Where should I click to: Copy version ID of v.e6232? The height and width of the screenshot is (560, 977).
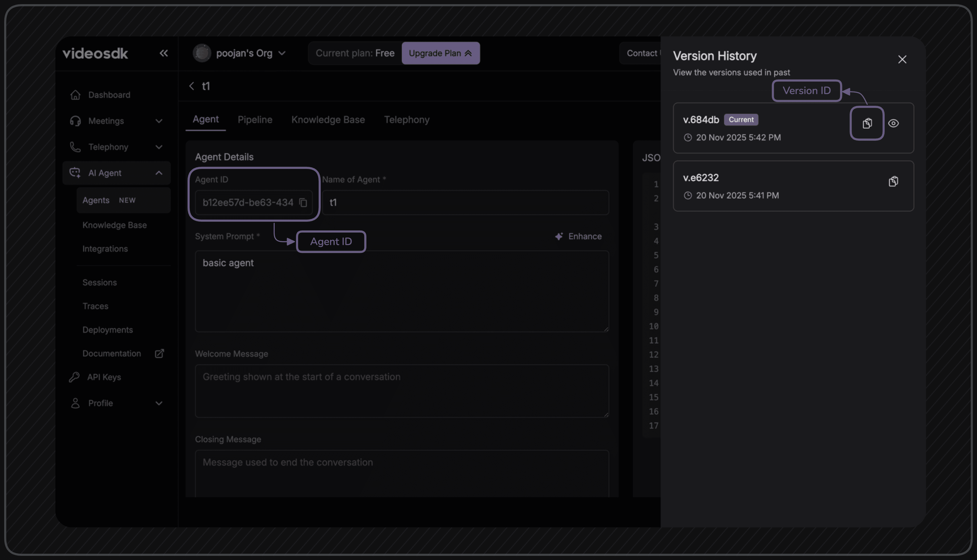click(x=893, y=181)
